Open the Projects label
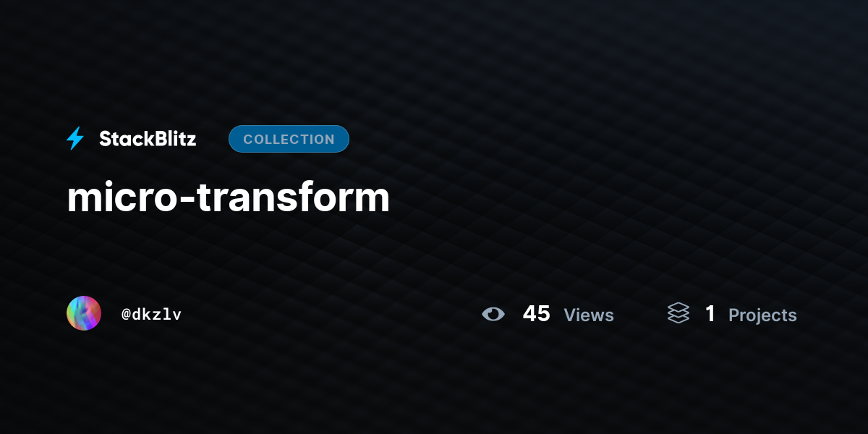This screenshot has height=434, width=868. [762, 315]
